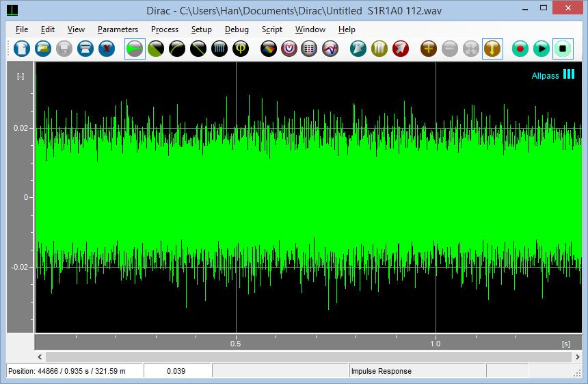The image size is (588, 384).
Task: Click the [-] unit label on vertical axis
Action: point(21,77)
